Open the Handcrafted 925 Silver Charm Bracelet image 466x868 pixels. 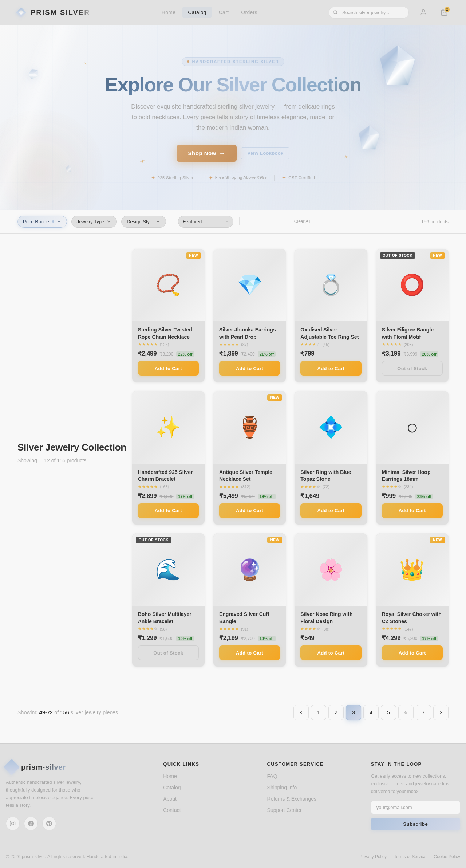[168, 427]
